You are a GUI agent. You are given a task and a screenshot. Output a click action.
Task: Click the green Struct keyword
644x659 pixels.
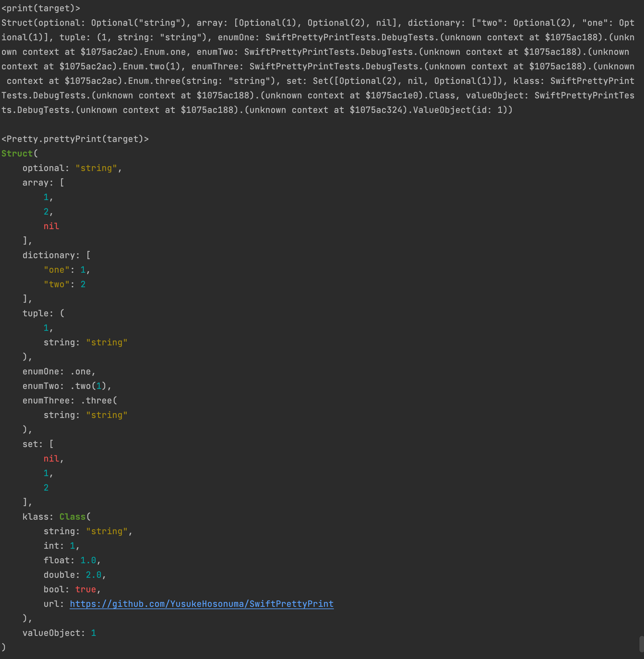(17, 154)
